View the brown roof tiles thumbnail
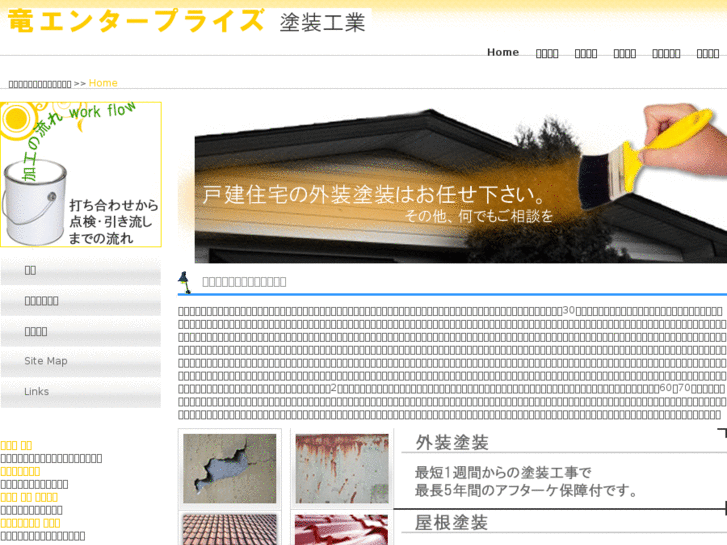The height and width of the screenshot is (545, 727). click(230, 529)
